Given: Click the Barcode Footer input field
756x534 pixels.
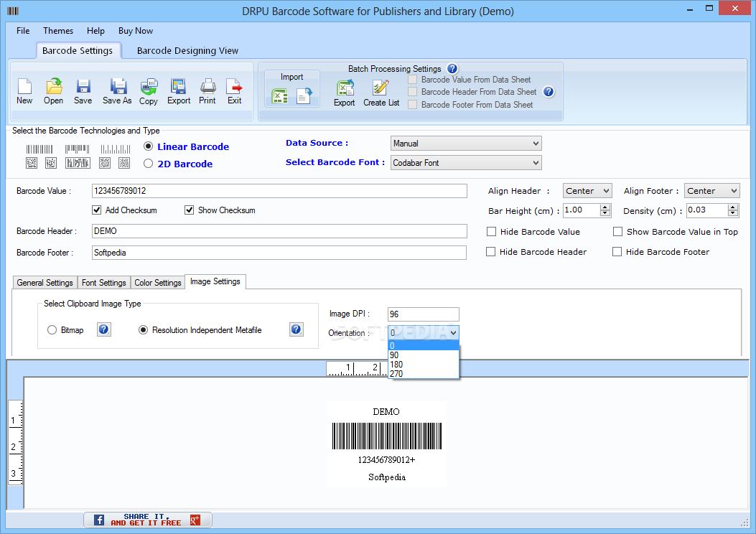Looking at the screenshot, I should 279,253.
